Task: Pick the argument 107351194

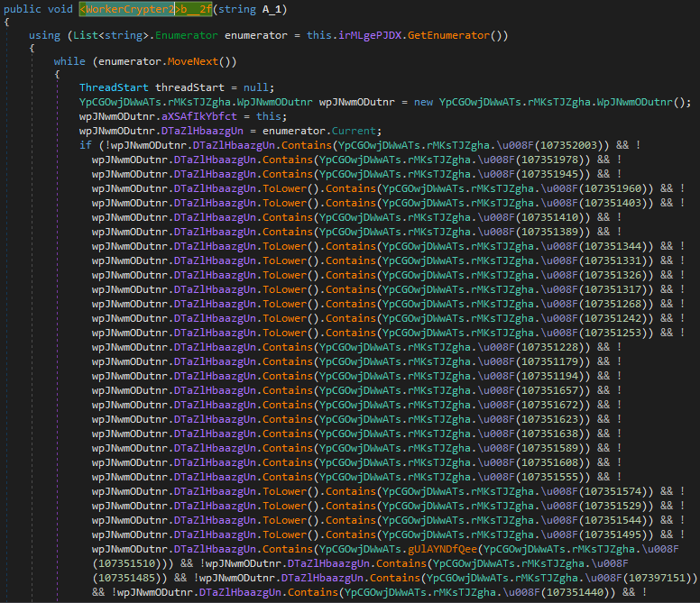Action: tap(550, 376)
